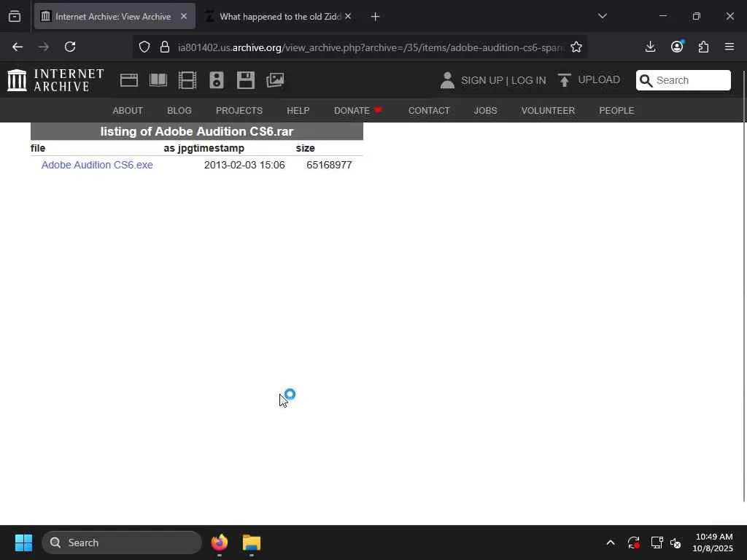Open the Images icon

[x=275, y=80]
